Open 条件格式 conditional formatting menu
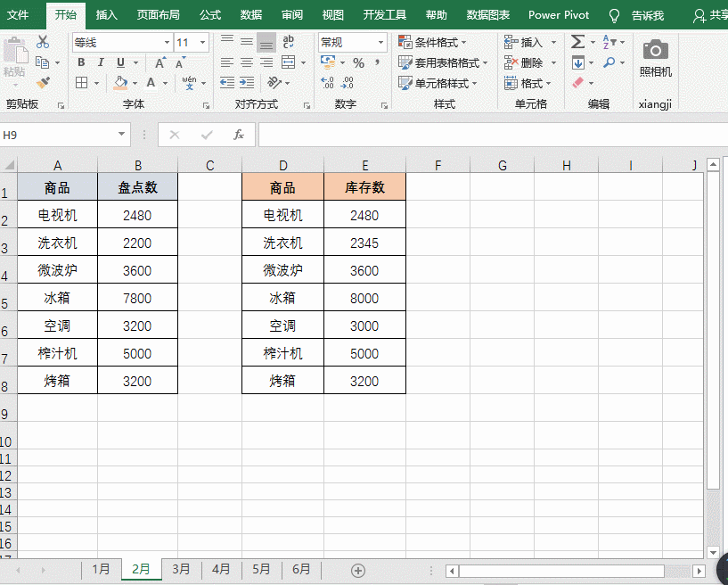 point(432,42)
